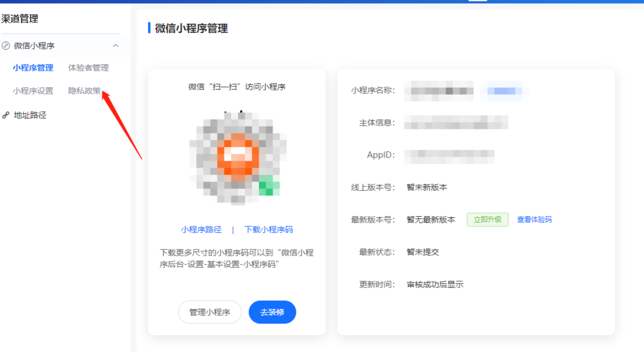644x352 pixels.
Task: Go to 小程序设置 in sidebar
Action: click(x=33, y=91)
